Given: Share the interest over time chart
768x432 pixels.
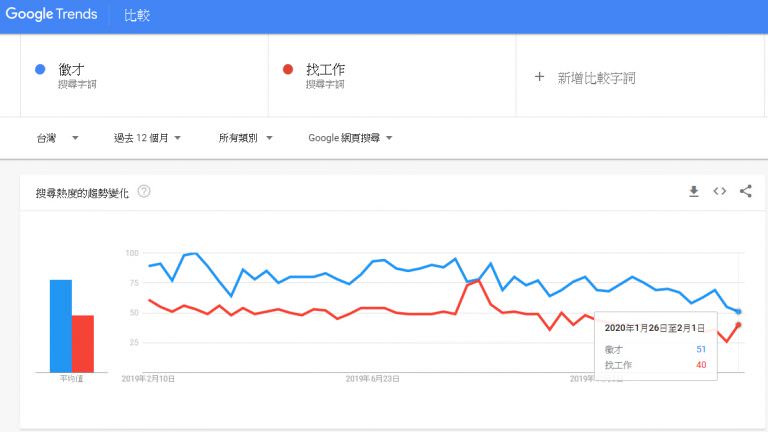Looking at the screenshot, I should click(745, 191).
